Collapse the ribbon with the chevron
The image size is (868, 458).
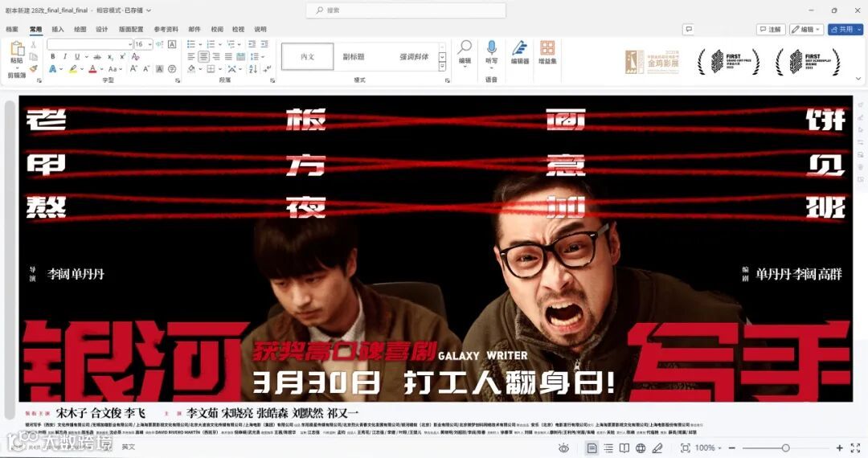tap(858, 79)
